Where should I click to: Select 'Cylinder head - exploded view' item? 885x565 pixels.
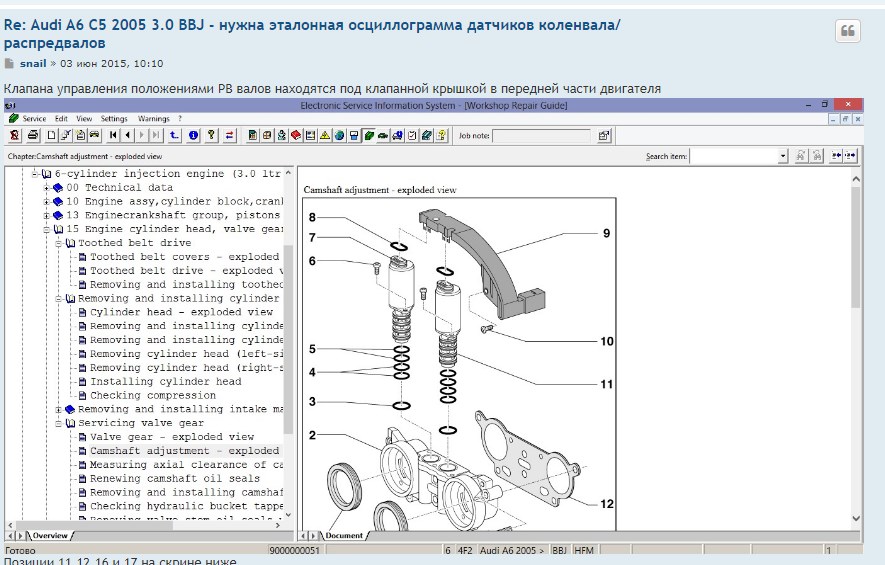[181, 312]
